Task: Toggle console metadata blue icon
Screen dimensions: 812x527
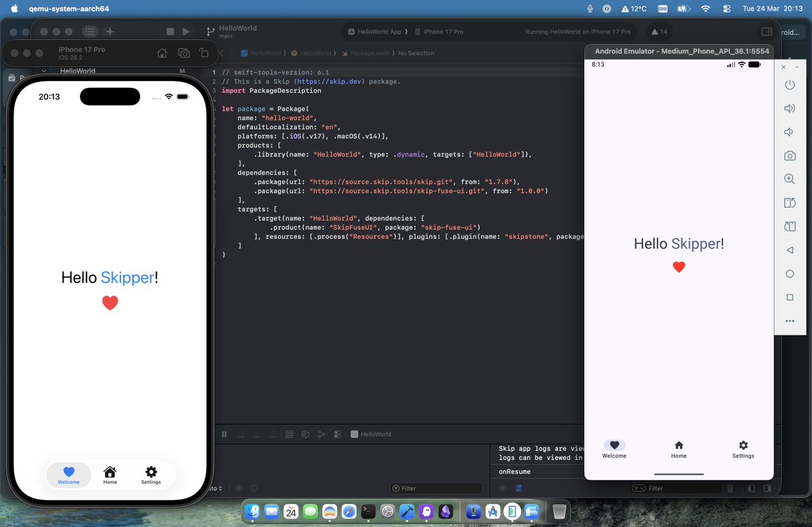Action: pos(519,488)
